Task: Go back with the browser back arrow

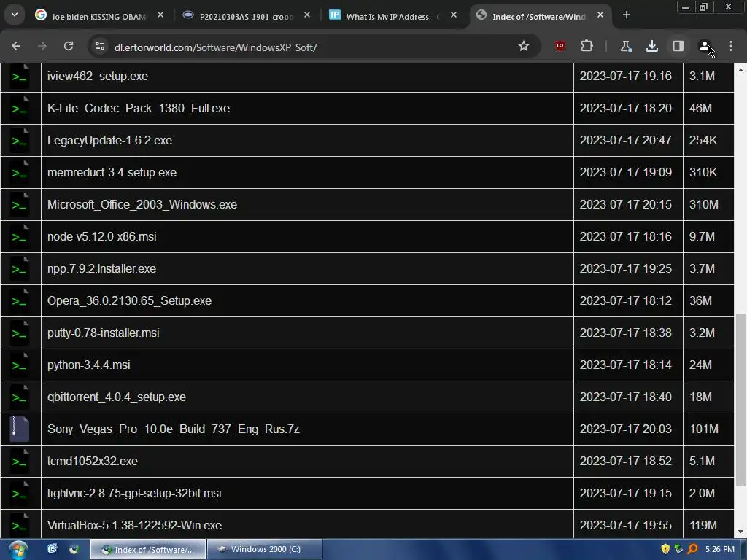Action: [x=16, y=46]
